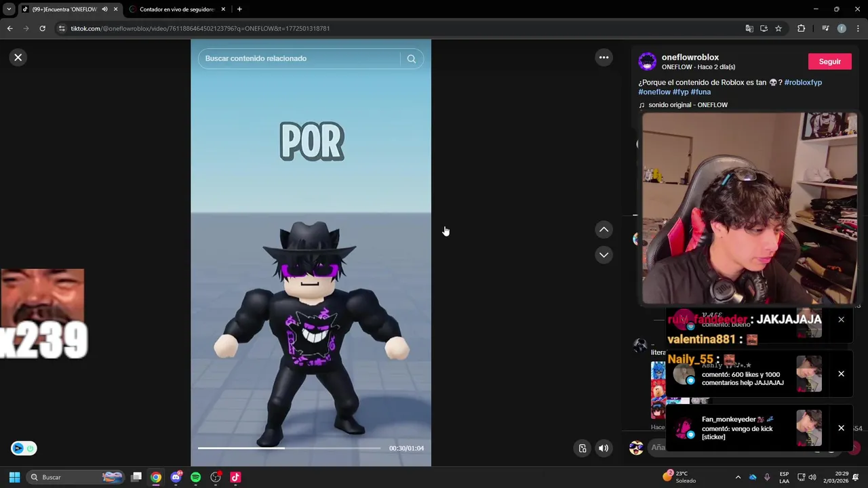
Task: Open TikTok app icon on the taskbar
Action: click(235, 477)
